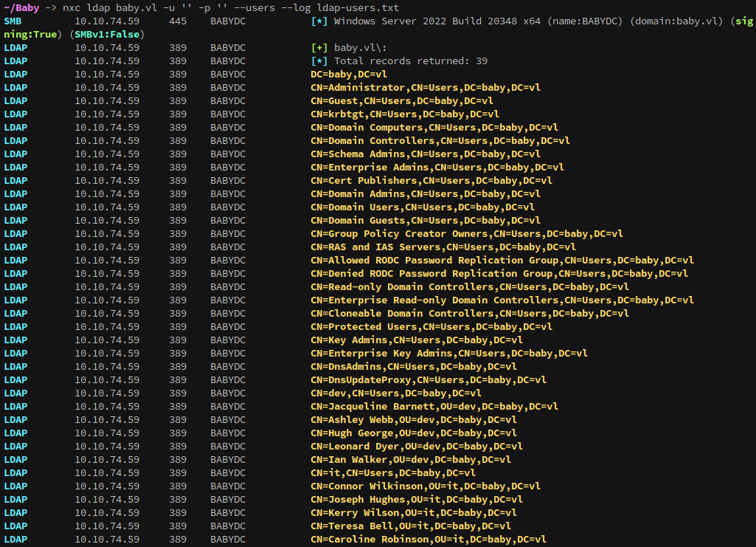Click the Windows Server 2022 Build 20348 text
This screenshot has height=547, width=756.
point(437,21)
